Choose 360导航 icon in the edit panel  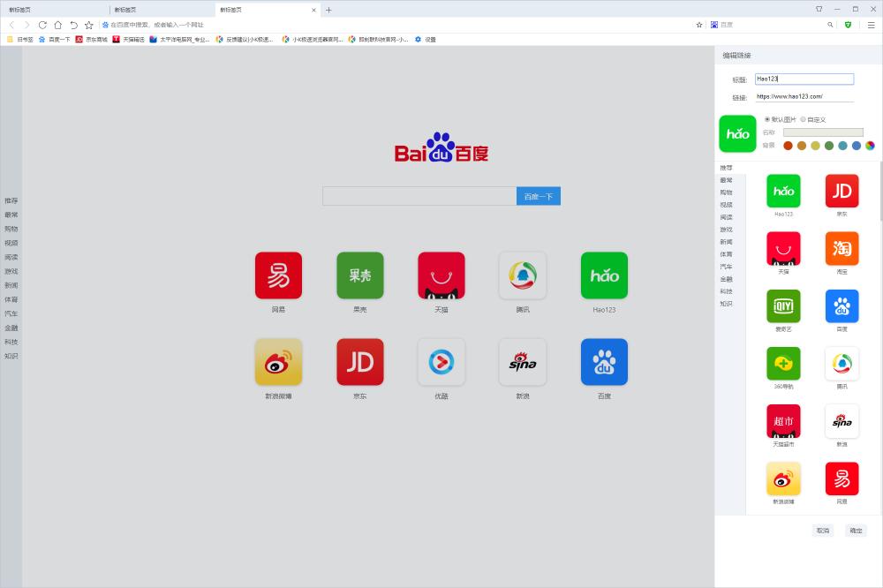coord(783,363)
